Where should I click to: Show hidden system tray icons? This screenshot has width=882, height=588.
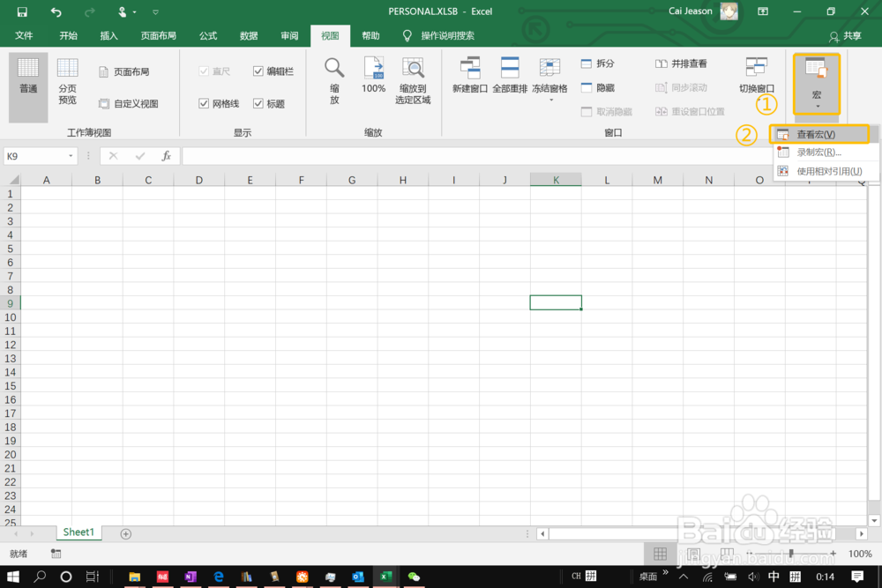click(684, 577)
